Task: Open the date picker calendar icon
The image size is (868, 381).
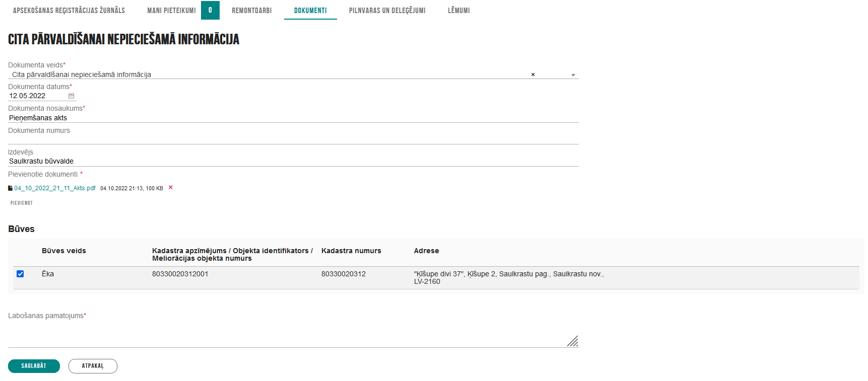Action: (x=71, y=96)
